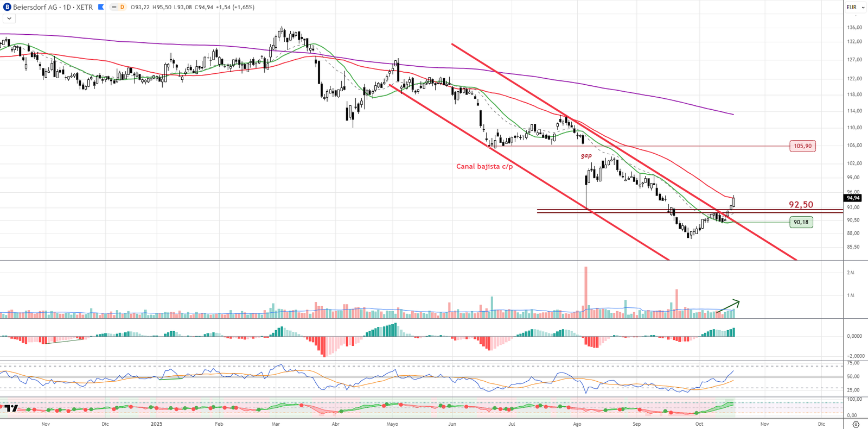Select the red 'gap' text annotation

click(x=586, y=155)
